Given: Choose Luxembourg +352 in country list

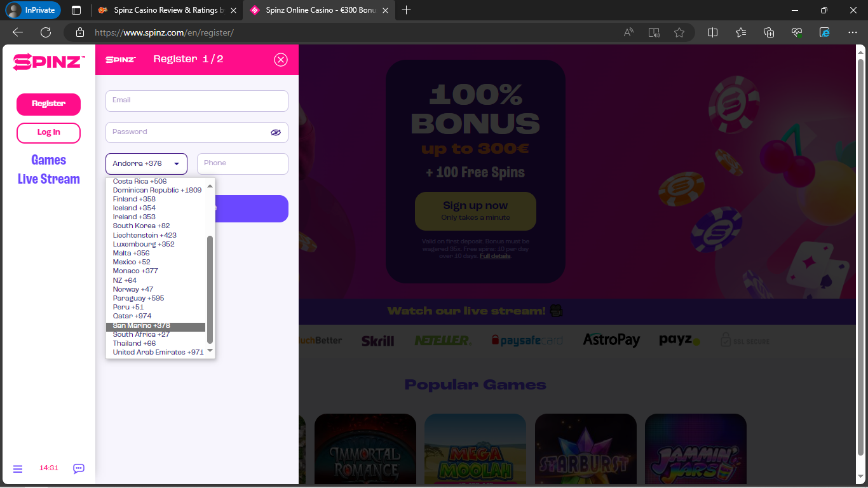Looking at the screenshot, I should point(144,244).
